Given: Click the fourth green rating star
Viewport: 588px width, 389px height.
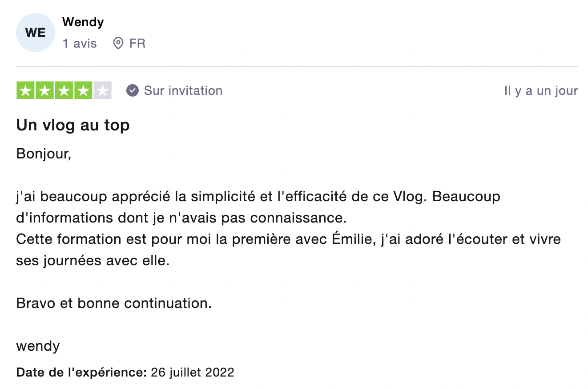Looking at the screenshot, I should (x=83, y=91).
